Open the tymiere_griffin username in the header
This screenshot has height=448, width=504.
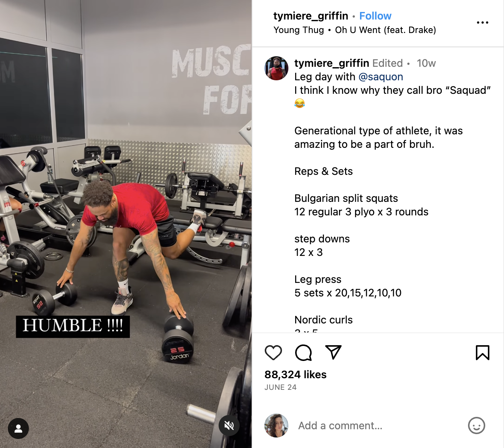pyautogui.click(x=311, y=16)
